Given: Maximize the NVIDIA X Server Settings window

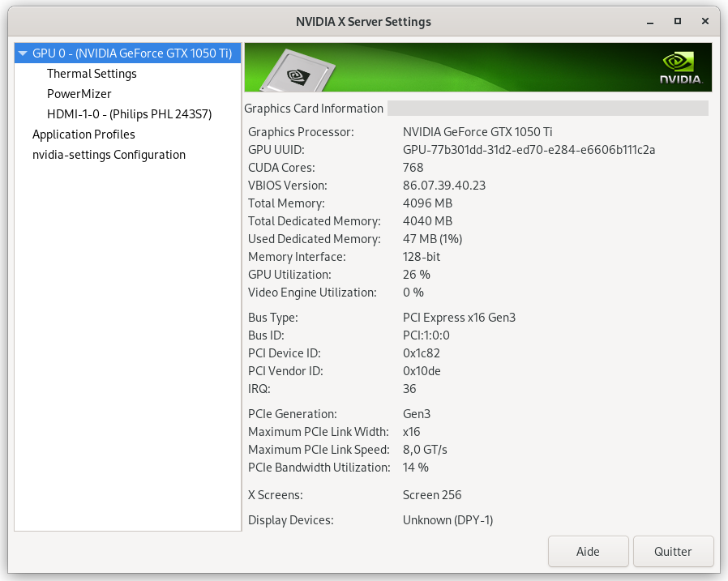Looking at the screenshot, I should [678, 21].
